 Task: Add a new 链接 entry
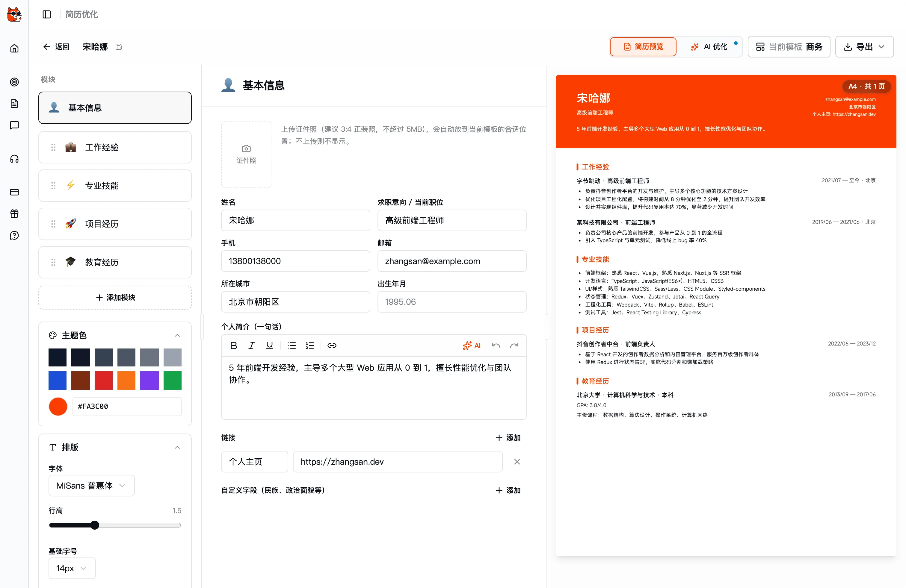coord(508,438)
